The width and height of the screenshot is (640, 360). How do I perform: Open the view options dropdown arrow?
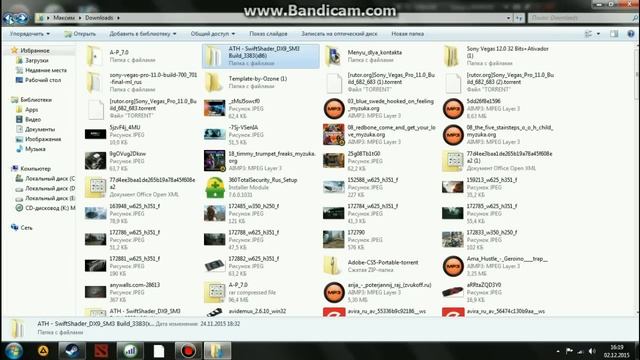tap(598, 34)
